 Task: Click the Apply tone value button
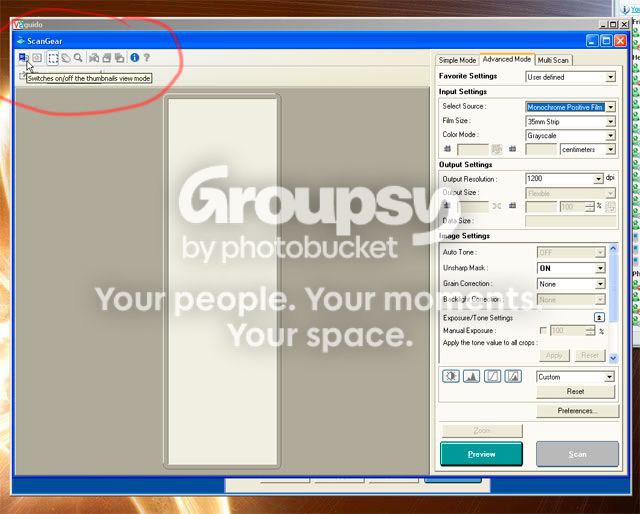(554, 355)
